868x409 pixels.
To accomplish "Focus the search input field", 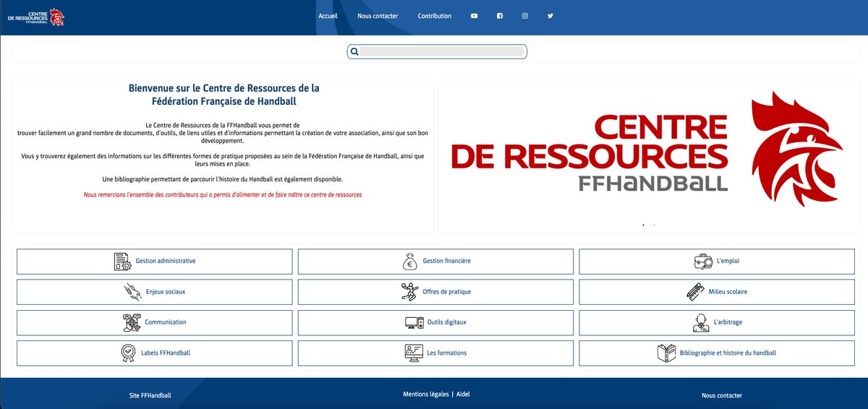I will coord(443,52).
